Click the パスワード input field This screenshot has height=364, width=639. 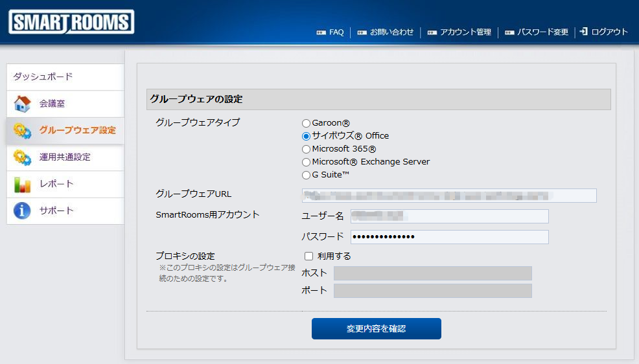(450, 237)
